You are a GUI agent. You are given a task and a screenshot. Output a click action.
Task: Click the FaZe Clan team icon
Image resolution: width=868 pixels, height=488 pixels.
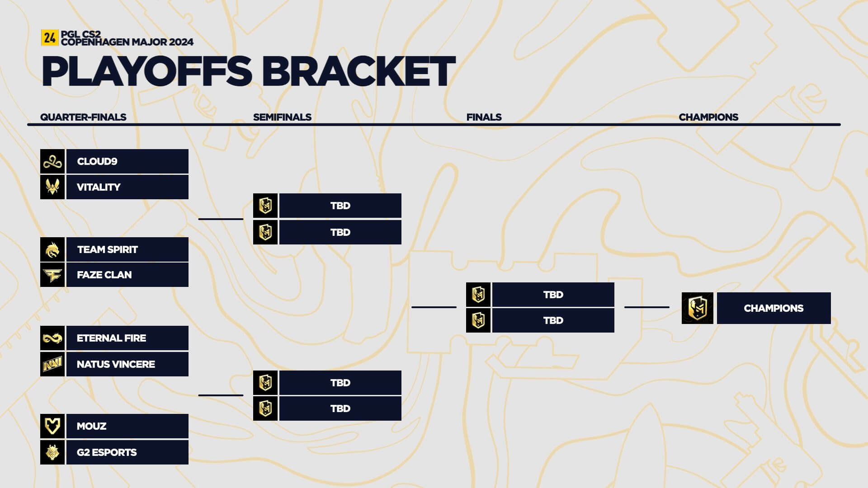click(x=52, y=275)
